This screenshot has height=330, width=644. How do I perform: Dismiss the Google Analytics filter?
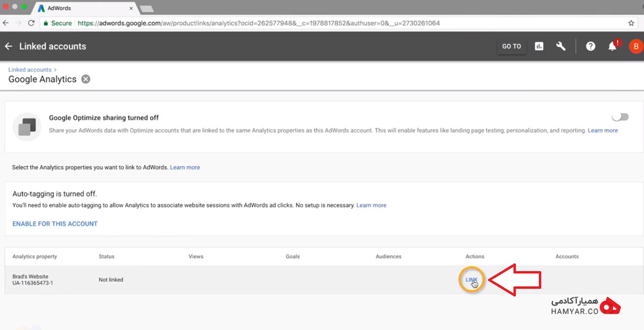86,79
